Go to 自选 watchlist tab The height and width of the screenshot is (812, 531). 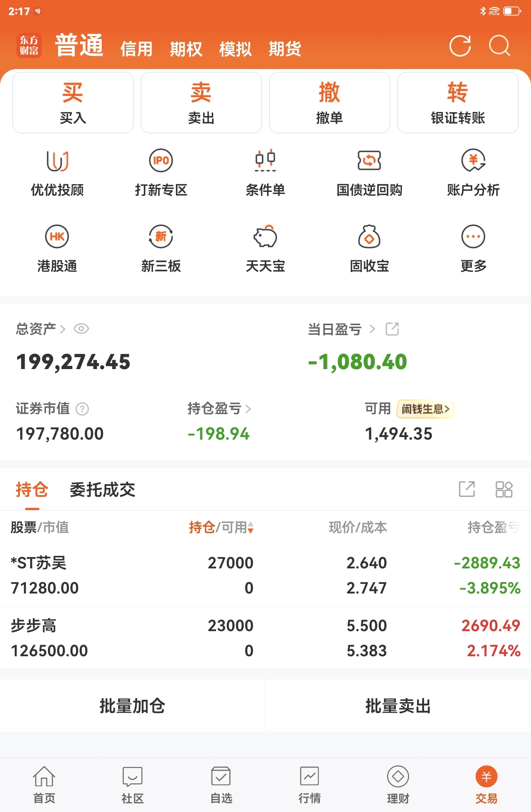(x=221, y=785)
